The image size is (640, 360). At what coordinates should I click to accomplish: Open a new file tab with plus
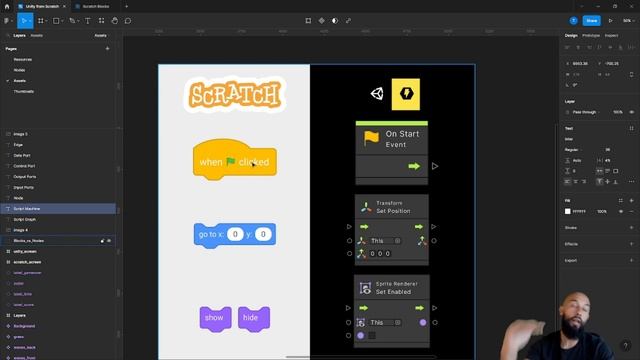coord(127,7)
